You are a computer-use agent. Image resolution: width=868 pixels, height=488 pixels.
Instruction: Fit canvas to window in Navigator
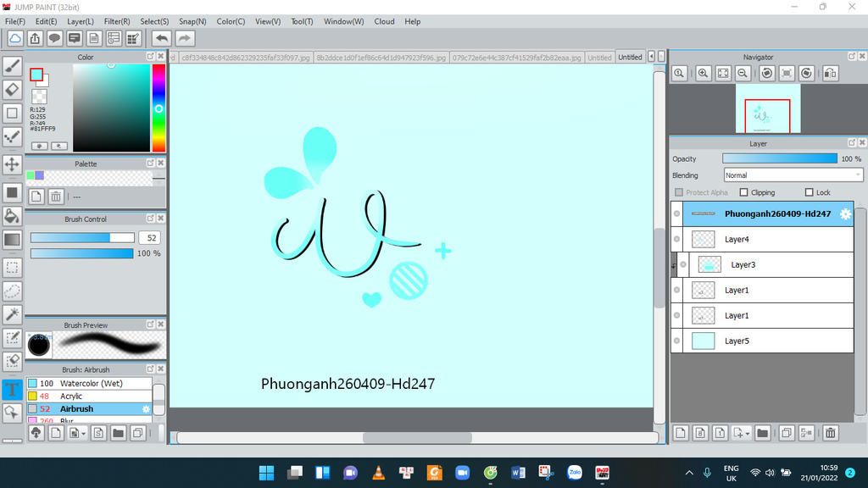click(723, 73)
